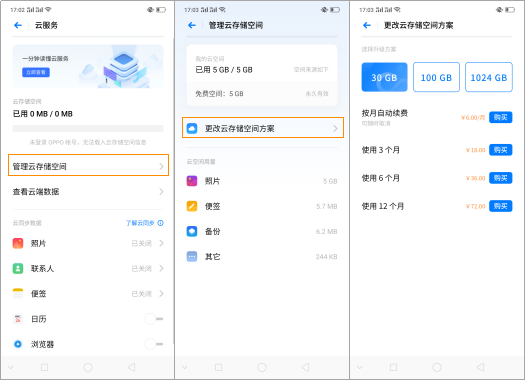Buy the 使用 12 个月 plan
Image resolution: width=526 pixels, height=381 pixels.
[x=501, y=206]
